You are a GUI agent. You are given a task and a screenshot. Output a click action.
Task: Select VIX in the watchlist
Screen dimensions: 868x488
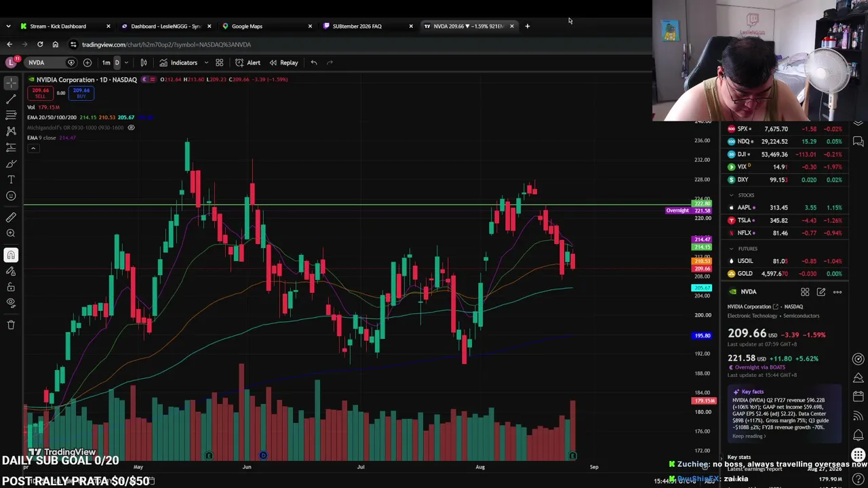click(x=785, y=167)
